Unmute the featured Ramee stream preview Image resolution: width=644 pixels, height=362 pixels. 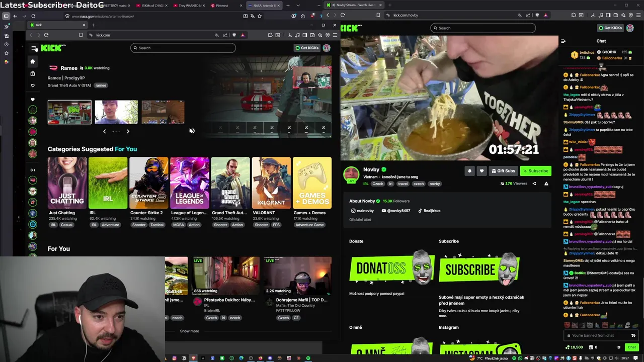[192, 131]
